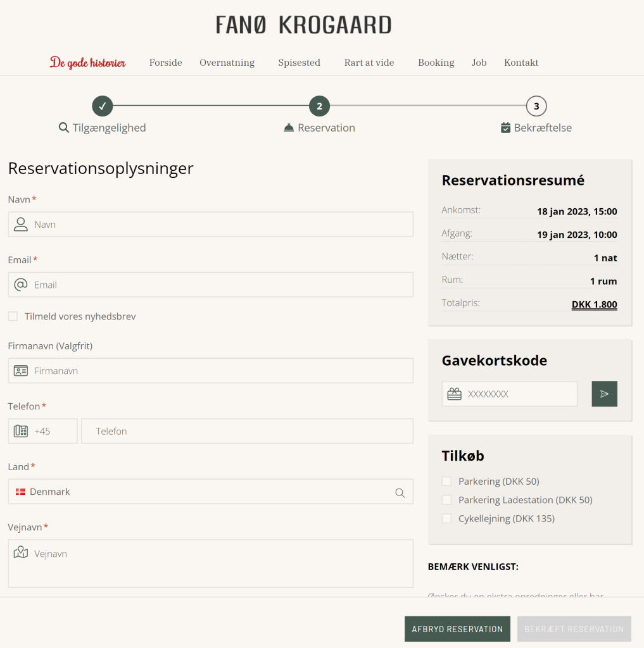
Task: Click the map icon in Vejnavn field
Action: click(21, 552)
